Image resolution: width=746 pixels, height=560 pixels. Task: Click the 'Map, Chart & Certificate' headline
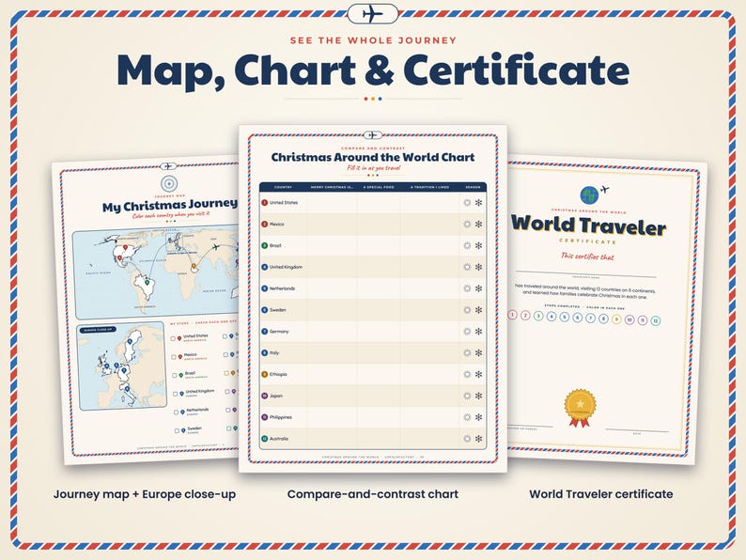click(x=373, y=71)
